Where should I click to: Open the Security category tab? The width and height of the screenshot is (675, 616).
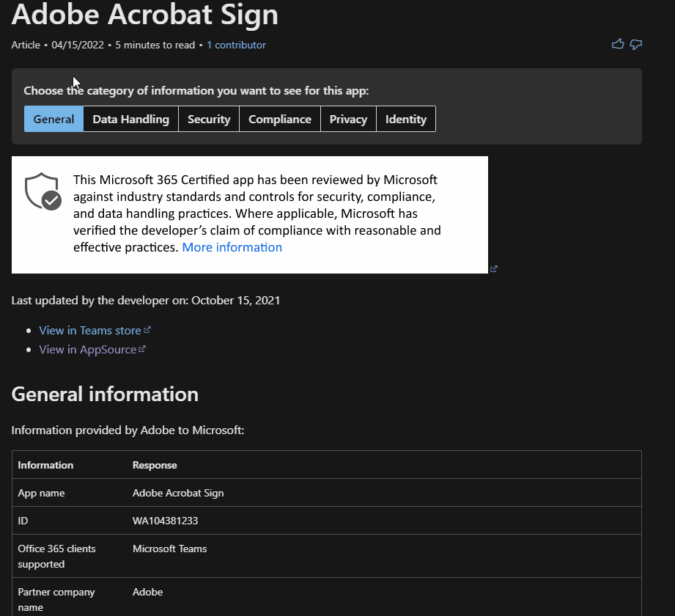pyautogui.click(x=209, y=119)
